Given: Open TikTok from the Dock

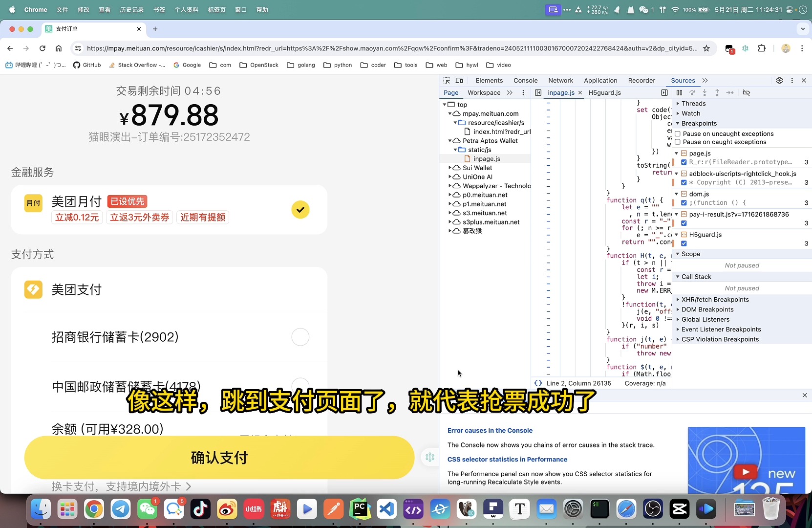Looking at the screenshot, I should (x=200, y=509).
